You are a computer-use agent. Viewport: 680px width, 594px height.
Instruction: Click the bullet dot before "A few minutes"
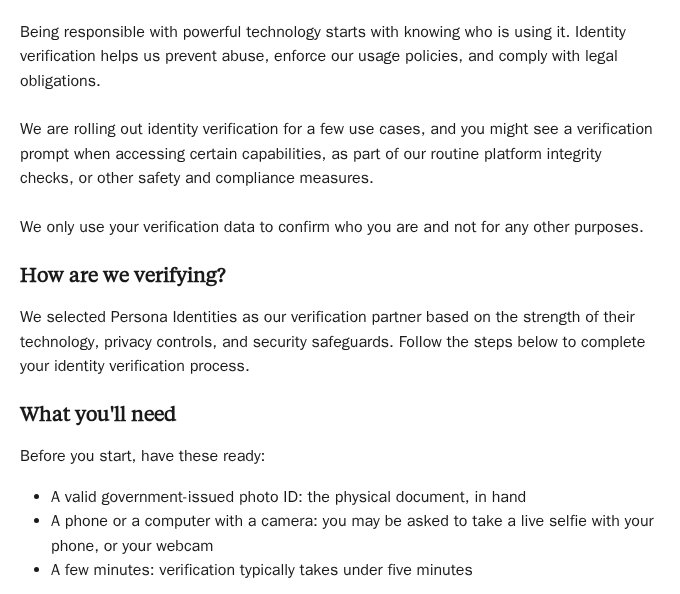[x=37, y=570]
